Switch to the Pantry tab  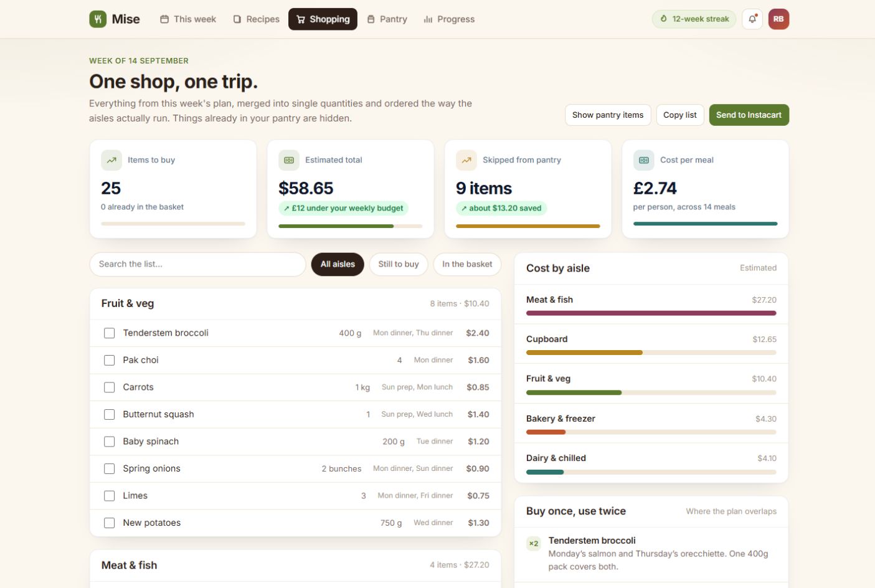[x=387, y=19]
